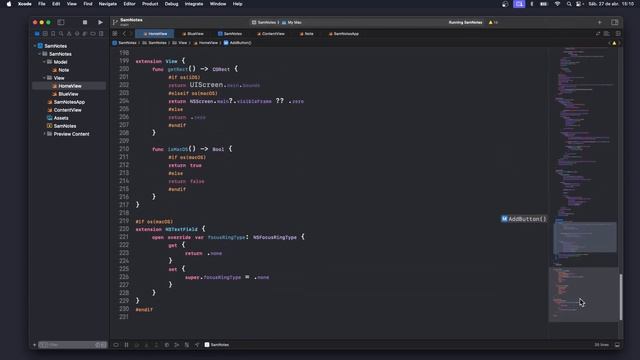Switch to the HomeView editor tab

pyautogui.click(x=155, y=34)
